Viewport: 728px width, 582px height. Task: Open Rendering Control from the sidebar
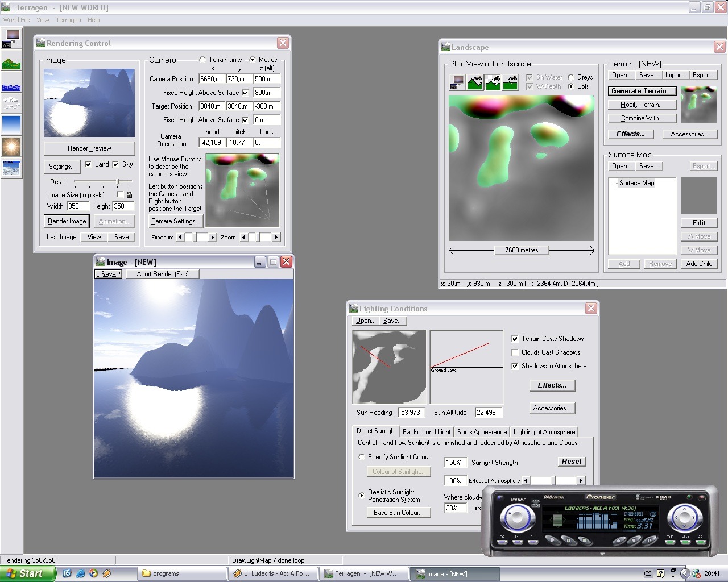click(11, 39)
